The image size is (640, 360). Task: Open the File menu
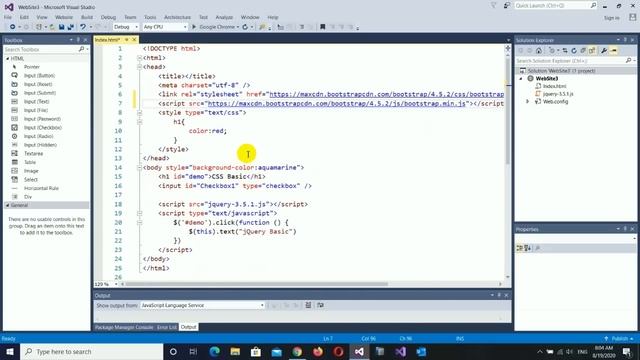click(8, 17)
